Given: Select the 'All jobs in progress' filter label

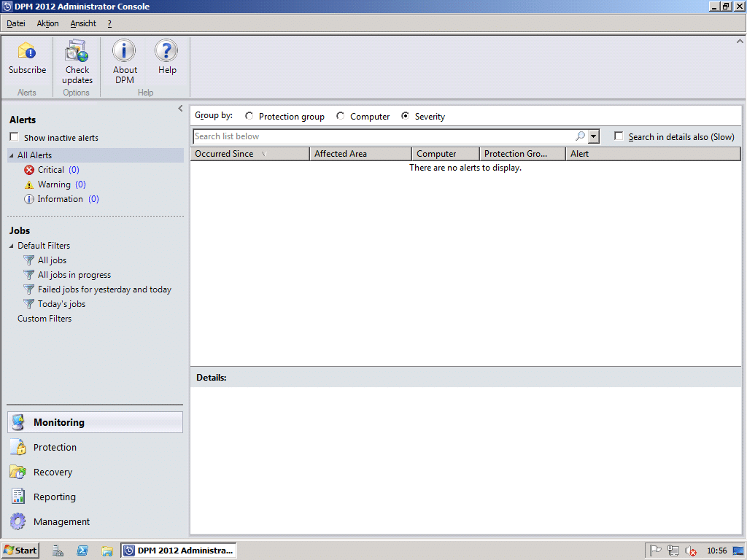Looking at the screenshot, I should (74, 275).
